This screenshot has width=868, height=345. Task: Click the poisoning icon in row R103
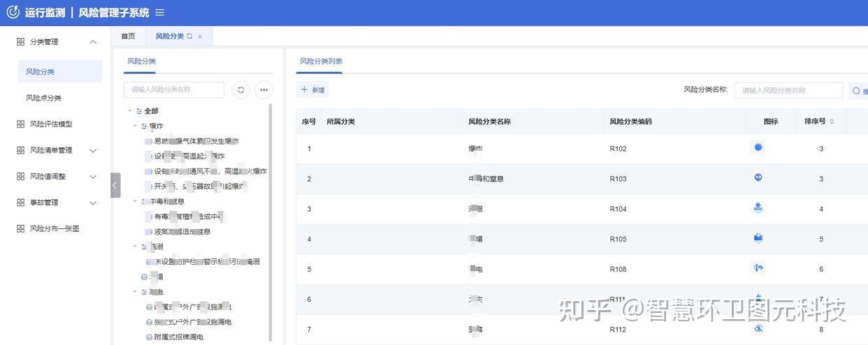coord(758,177)
